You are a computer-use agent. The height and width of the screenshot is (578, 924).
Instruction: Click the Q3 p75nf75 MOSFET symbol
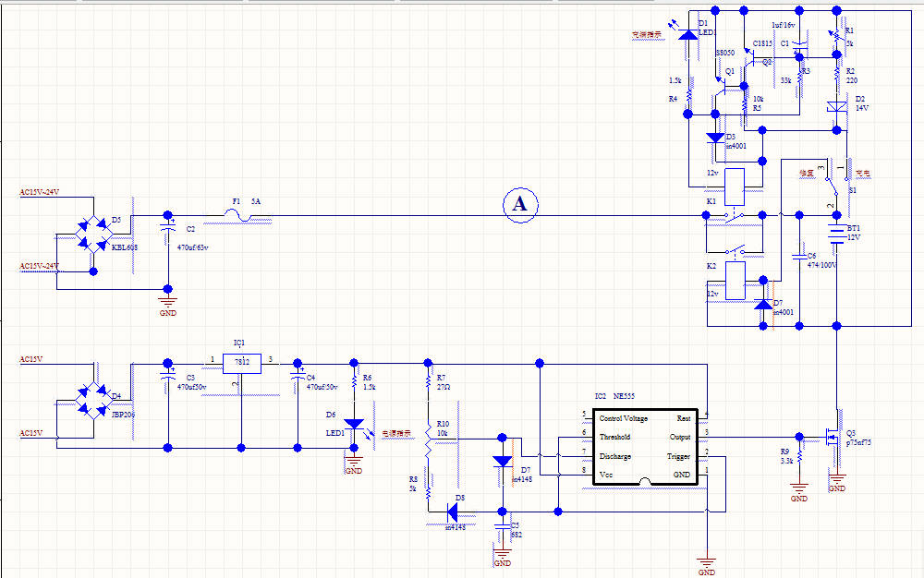(833, 437)
